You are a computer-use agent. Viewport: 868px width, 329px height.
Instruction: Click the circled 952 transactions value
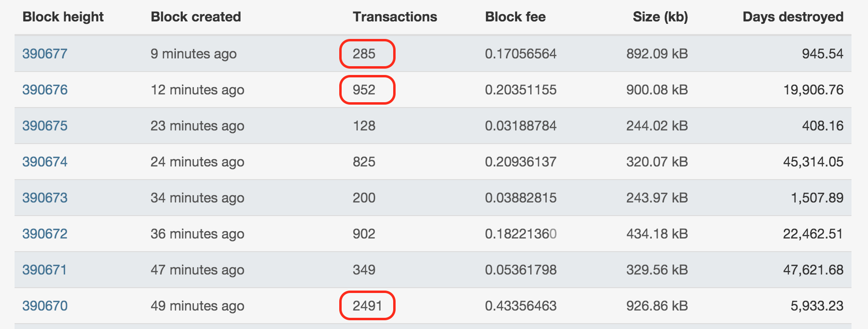[x=364, y=90]
